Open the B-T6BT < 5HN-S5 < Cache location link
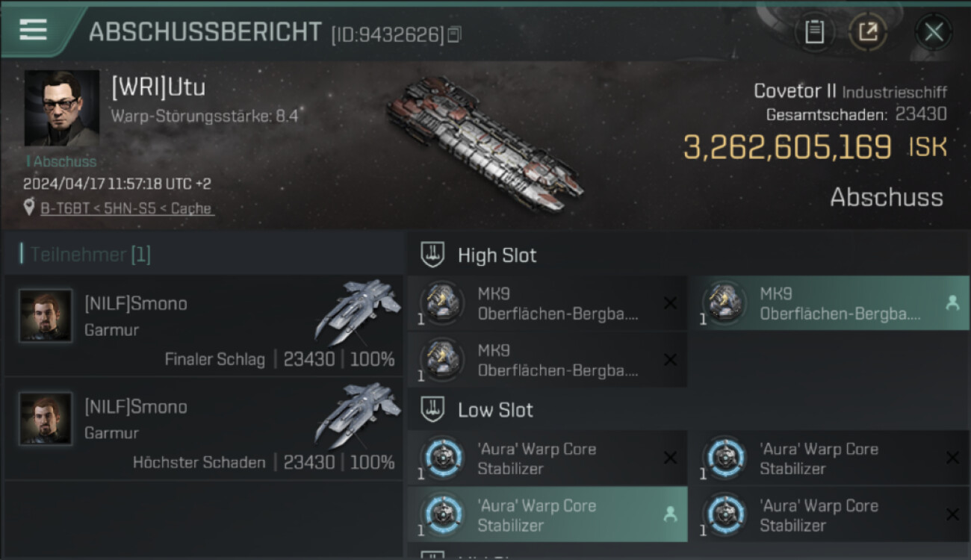This screenshot has width=971, height=560. click(x=126, y=208)
